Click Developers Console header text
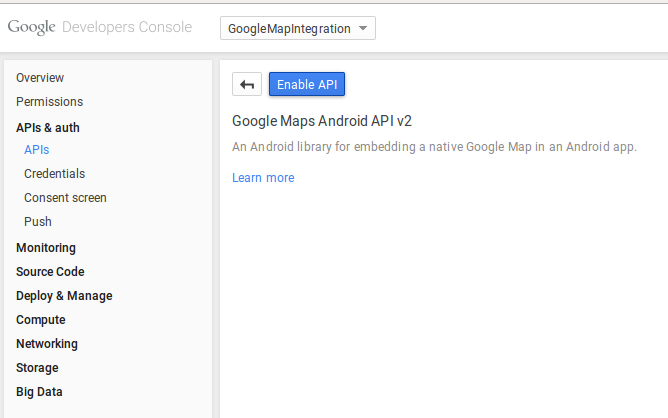The height and width of the screenshot is (418, 668). click(127, 27)
